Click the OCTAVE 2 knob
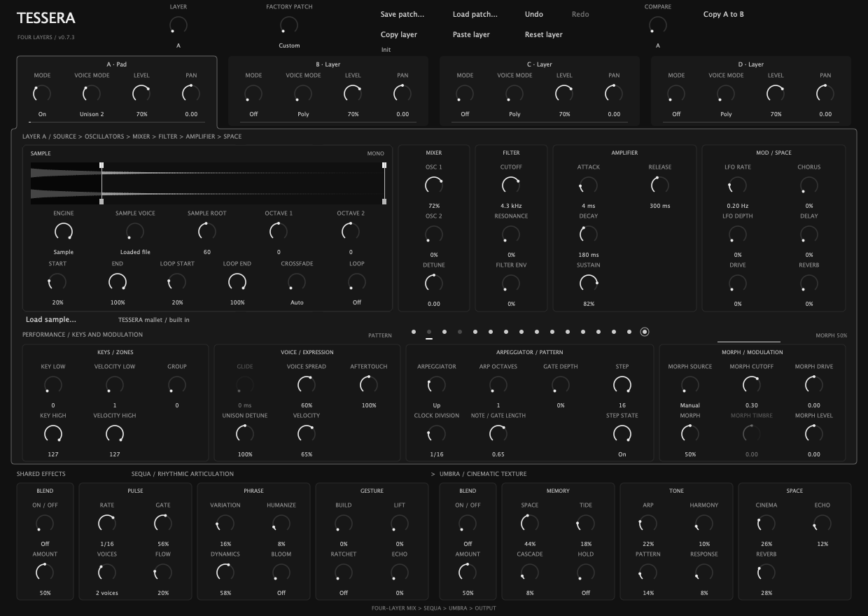 (x=351, y=232)
